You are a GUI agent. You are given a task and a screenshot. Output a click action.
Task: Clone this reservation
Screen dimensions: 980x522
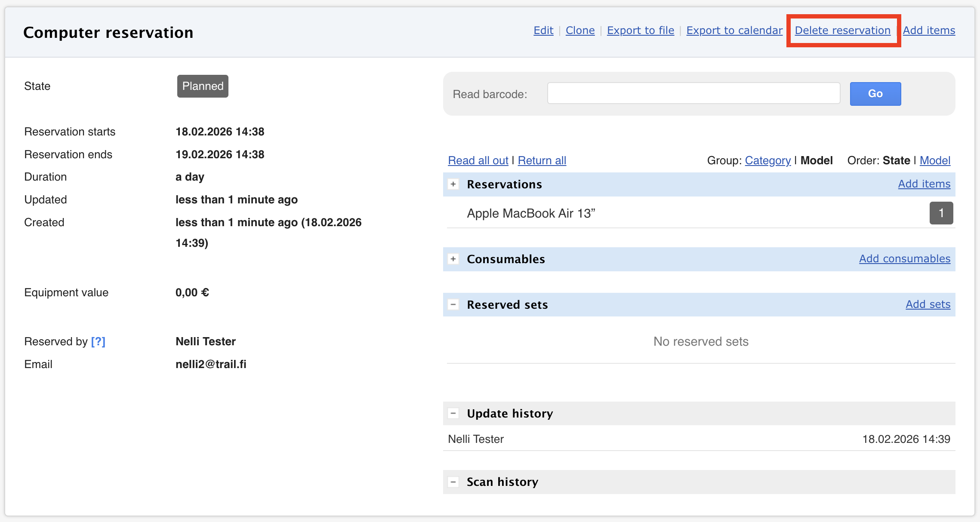coord(580,31)
